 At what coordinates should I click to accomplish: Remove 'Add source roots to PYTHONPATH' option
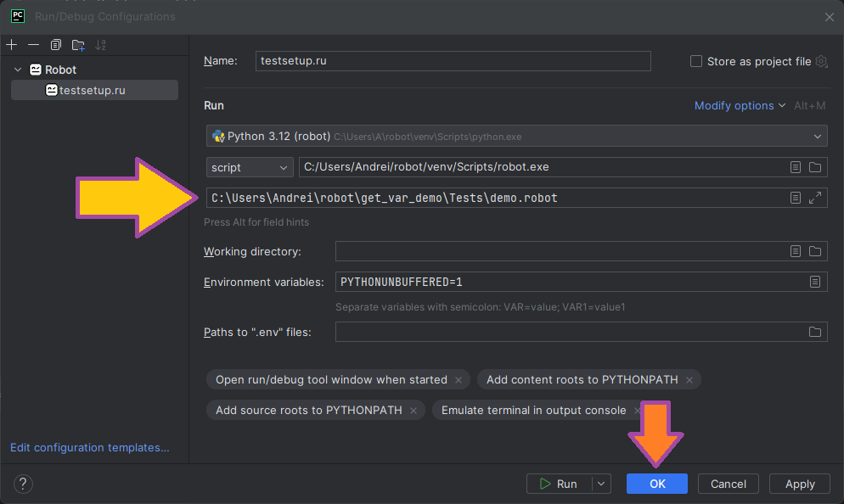[414, 411]
